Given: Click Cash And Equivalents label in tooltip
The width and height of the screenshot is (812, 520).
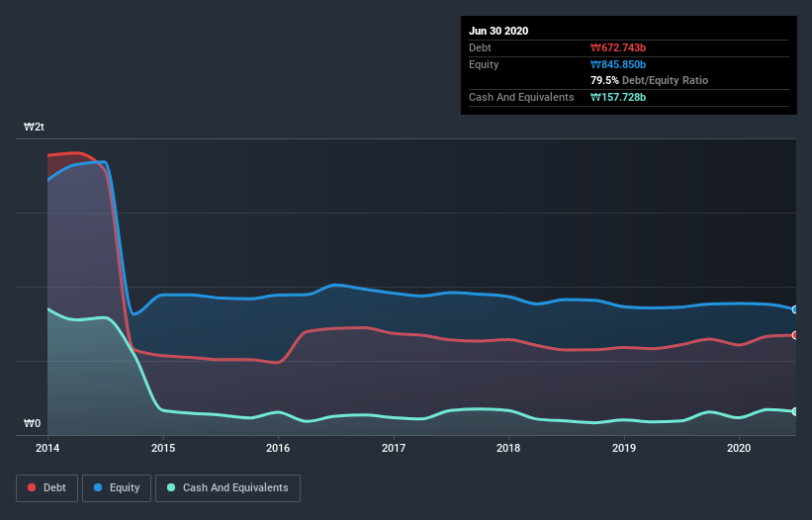Looking at the screenshot, I should (x=521, y=97).
